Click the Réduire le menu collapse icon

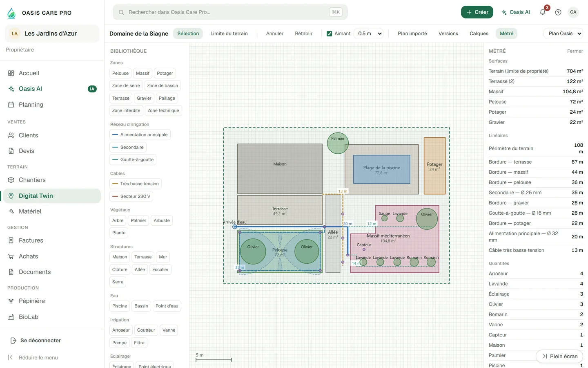tap(11, 357)
